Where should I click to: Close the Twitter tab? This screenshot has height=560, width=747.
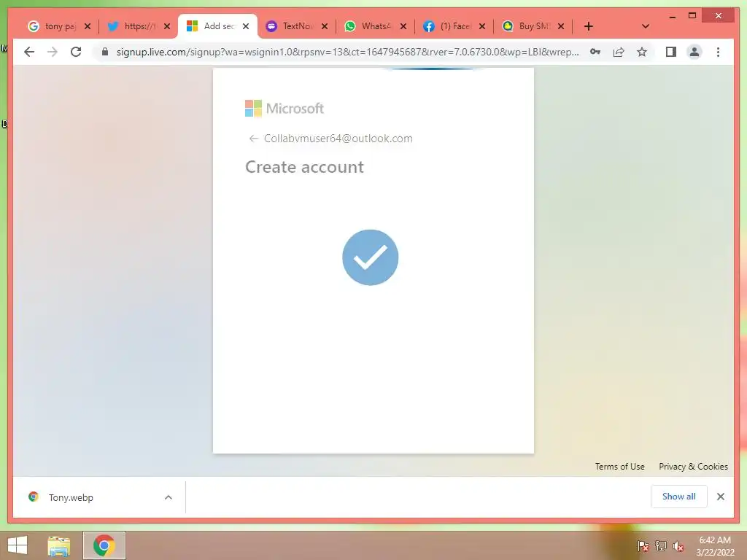[x=167, y=26]
